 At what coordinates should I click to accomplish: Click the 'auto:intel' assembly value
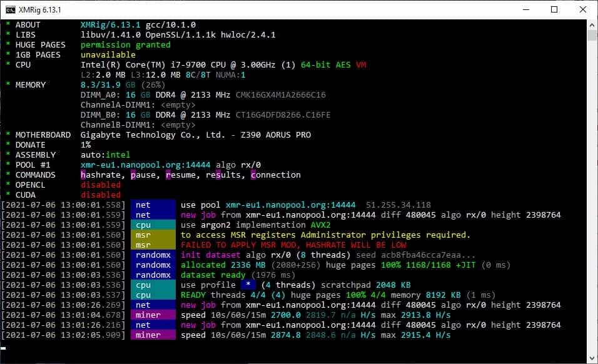pos(105,154)
